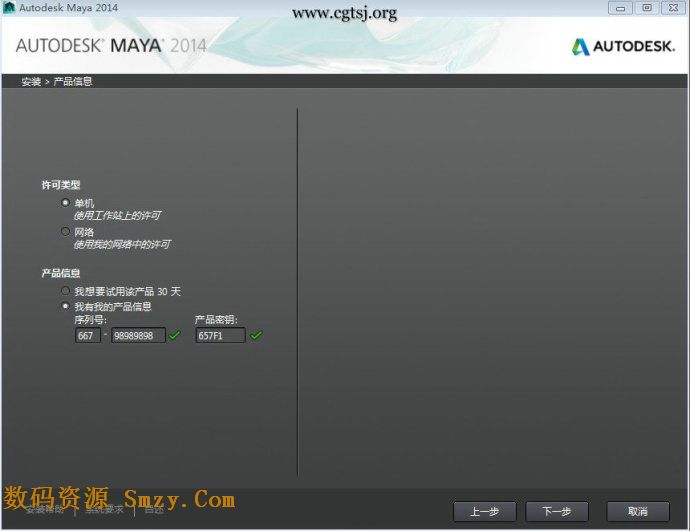
Task: Click 安装 in the breadcrumb bar
Action: point(31,82)
